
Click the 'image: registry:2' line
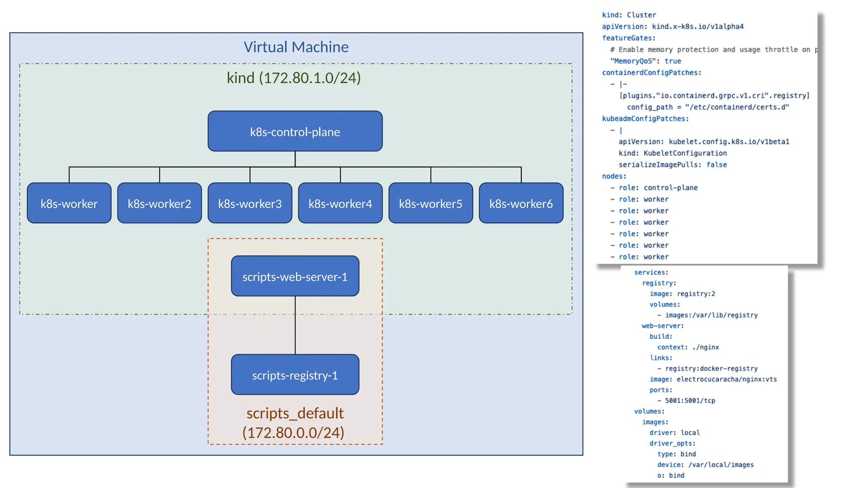(682, 294)
